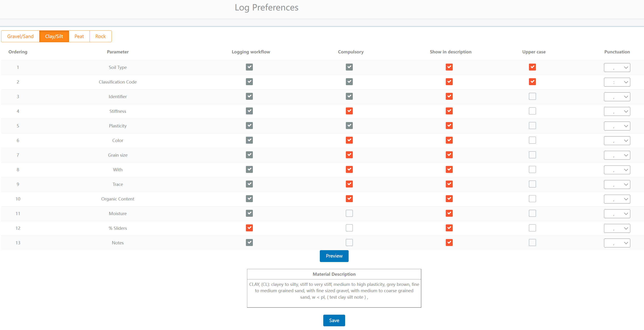Disable Logging workflow for Notes

(x=249, y=242)
